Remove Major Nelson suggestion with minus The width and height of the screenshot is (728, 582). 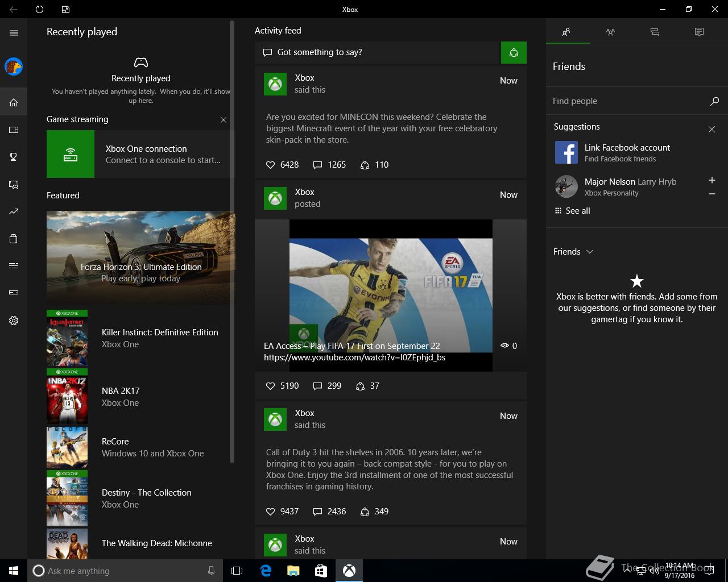(712, 194)
